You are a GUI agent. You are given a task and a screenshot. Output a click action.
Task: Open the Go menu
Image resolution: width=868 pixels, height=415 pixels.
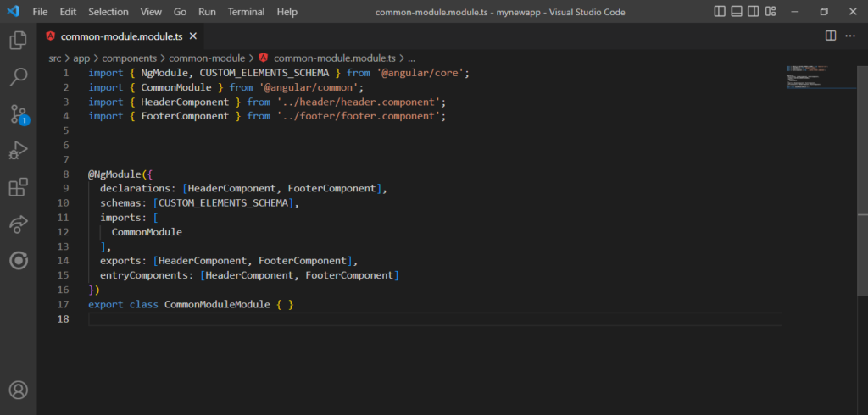coord(180,12)
